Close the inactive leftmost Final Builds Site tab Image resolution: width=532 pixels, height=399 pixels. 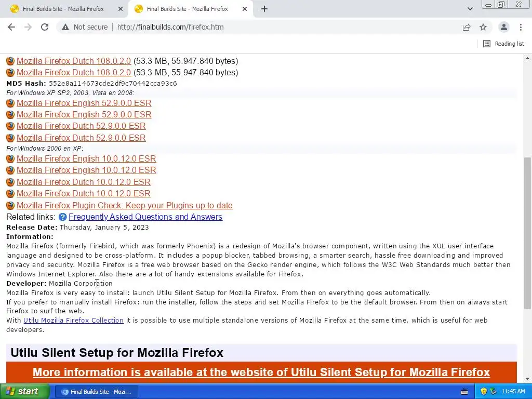pos(121,9)
